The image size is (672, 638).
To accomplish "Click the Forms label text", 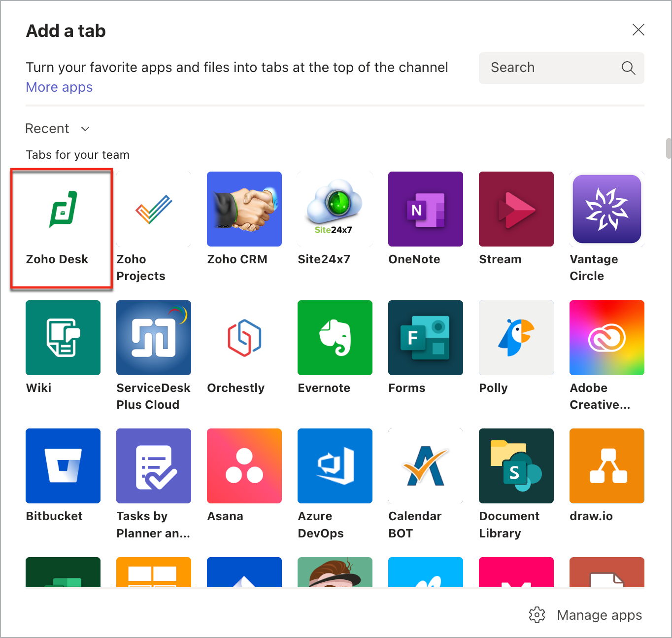I will coord(407,388).
